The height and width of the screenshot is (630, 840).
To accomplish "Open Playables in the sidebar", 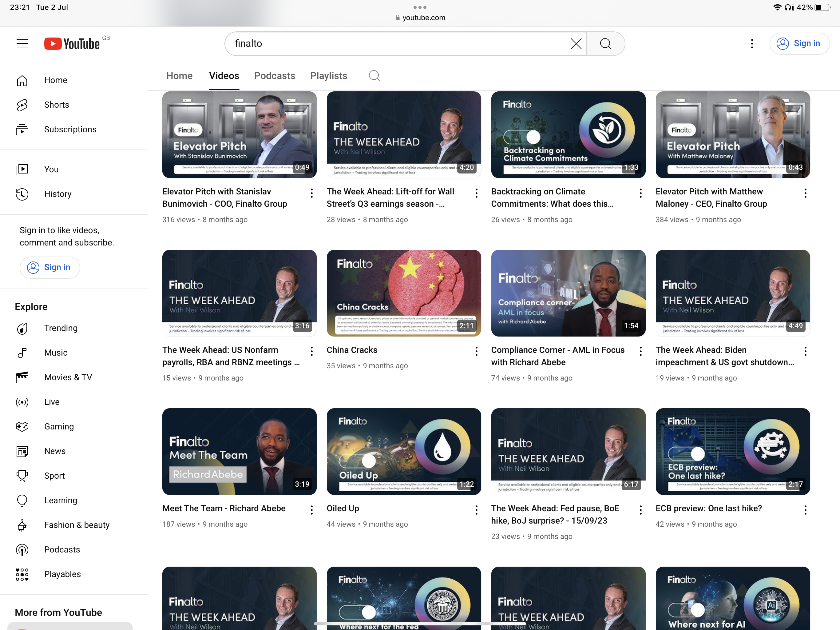I will click(x=62, y=574).
